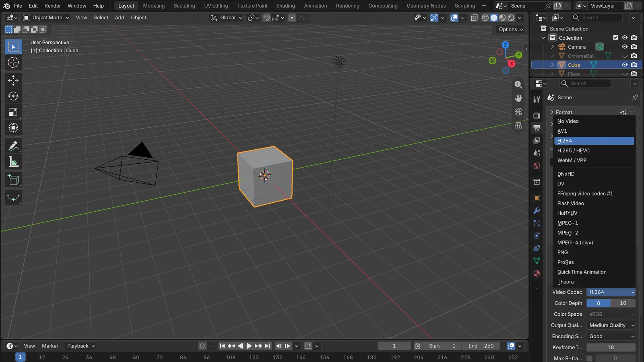The image size is (644, 362).
Task: Click the End frame field
Action: click(x=481, y=346)
